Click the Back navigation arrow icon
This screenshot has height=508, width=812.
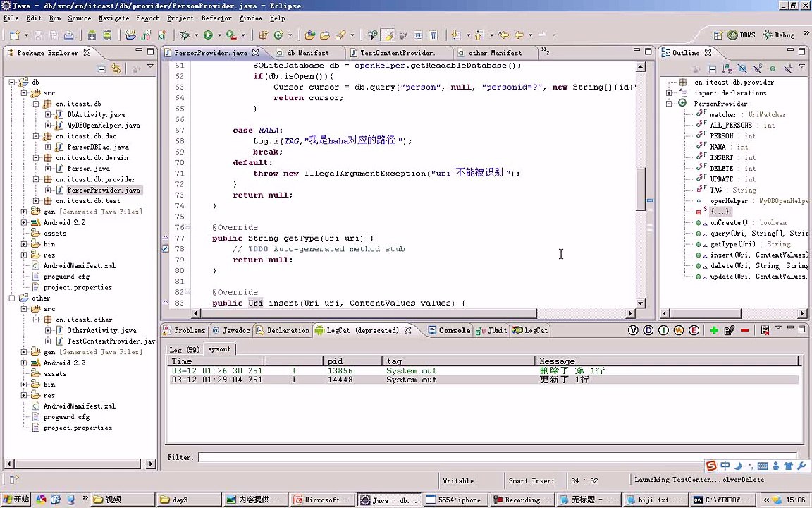(519, 35)
